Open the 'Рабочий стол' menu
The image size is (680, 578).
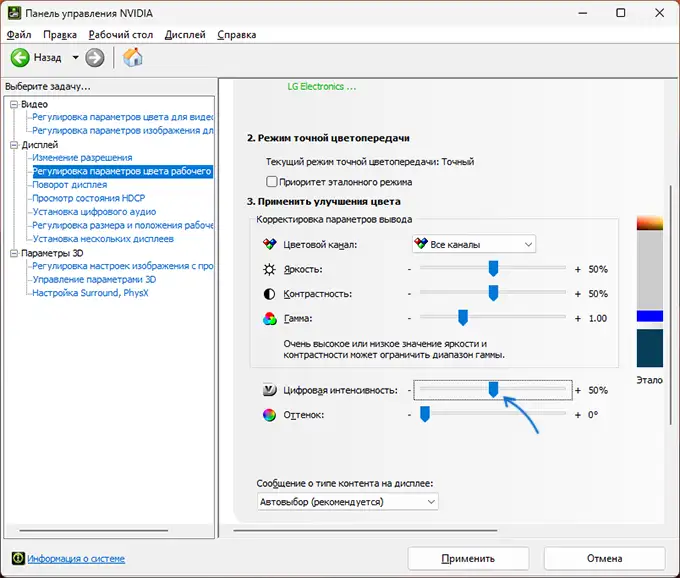tap(121, 35)
